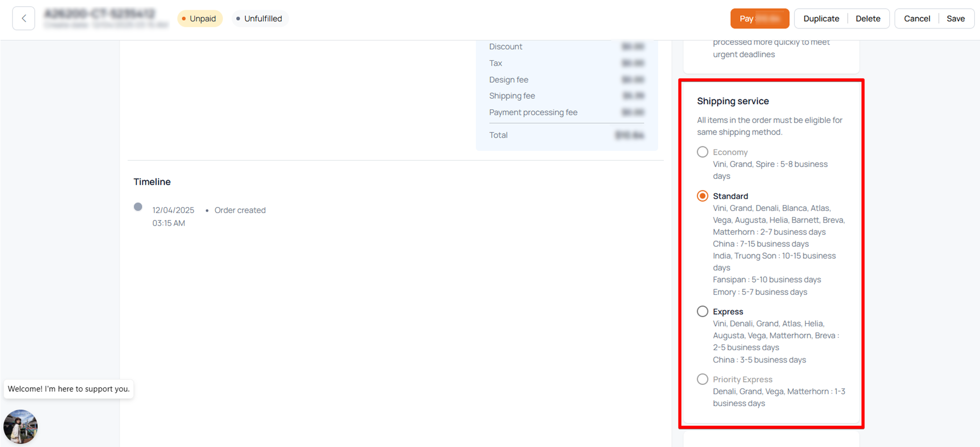Click the Payment processing fee row
The width and height of the screenshot is (980, 447).
(x=533, y=112)
